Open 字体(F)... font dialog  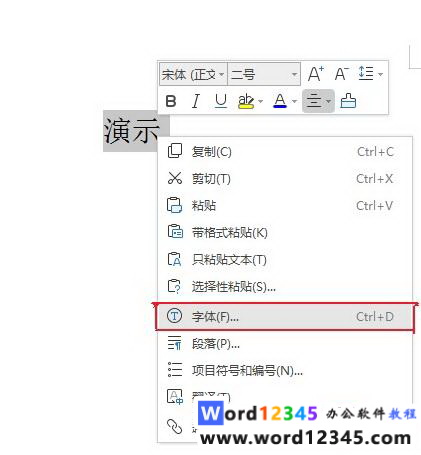pos(285,316)
